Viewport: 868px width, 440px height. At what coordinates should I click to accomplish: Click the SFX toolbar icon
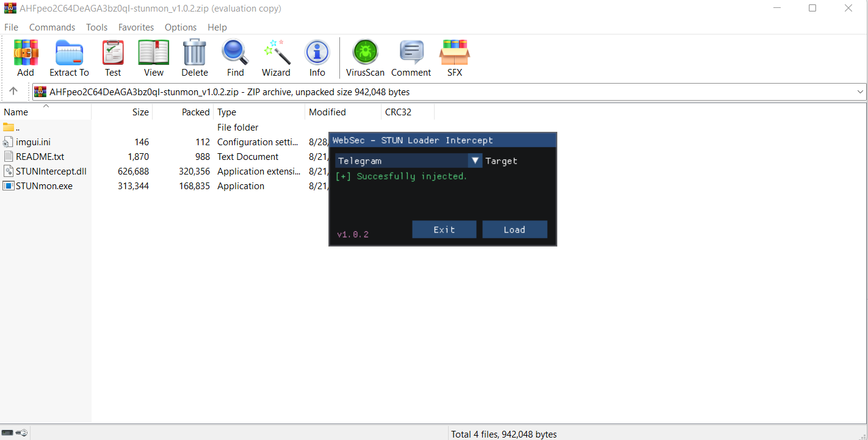[455, 53]
